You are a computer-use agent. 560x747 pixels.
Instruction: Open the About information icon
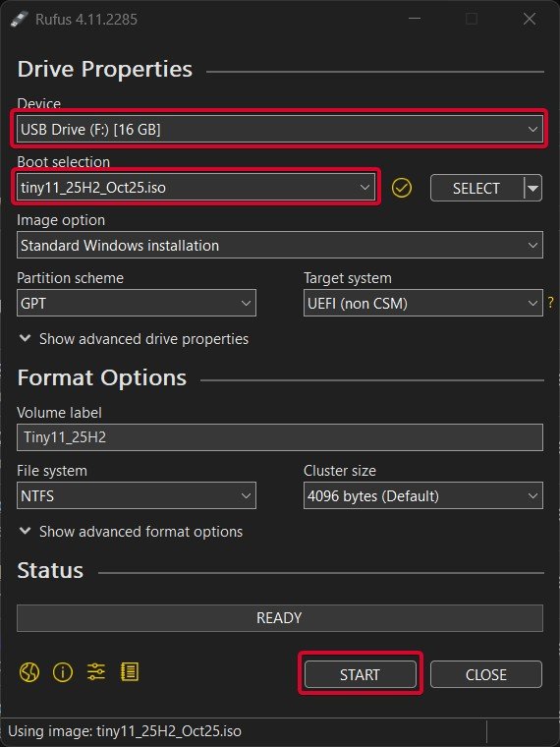[63, 672]
